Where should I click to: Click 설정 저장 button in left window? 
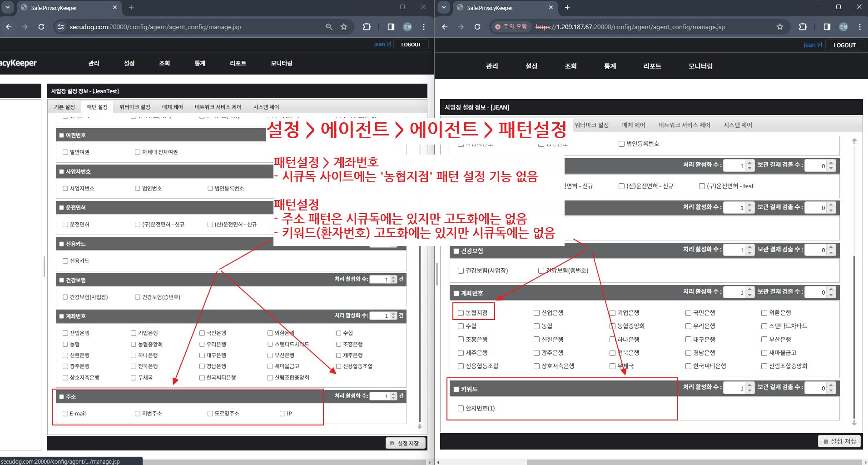tap(405, 443)
